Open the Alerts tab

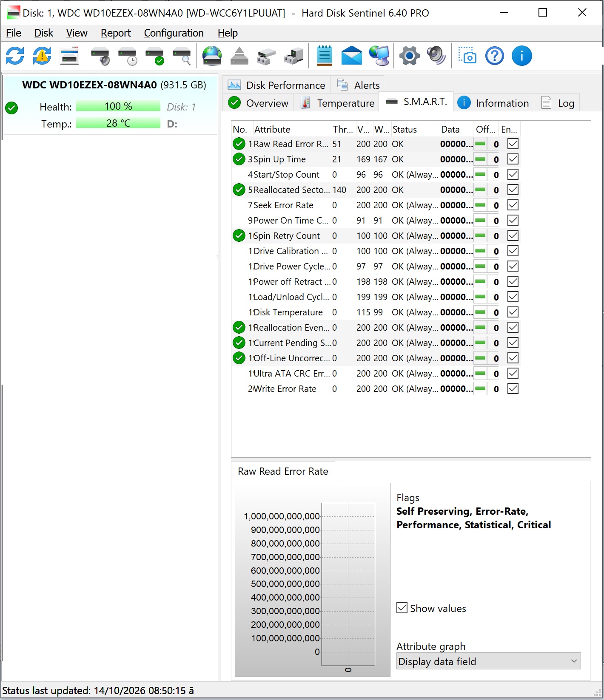tap(358, 85)
